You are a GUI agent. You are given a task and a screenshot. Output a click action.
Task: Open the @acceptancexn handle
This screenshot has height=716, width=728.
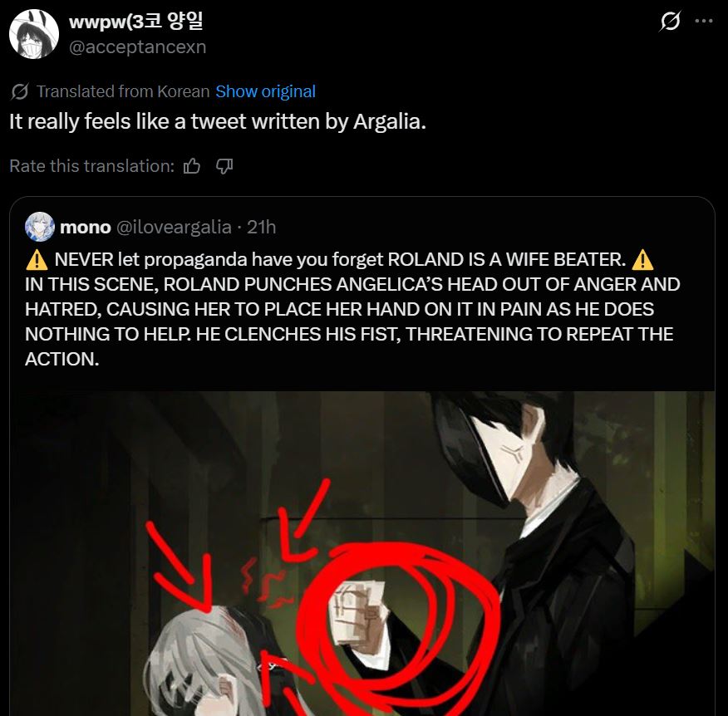point(137,47)
